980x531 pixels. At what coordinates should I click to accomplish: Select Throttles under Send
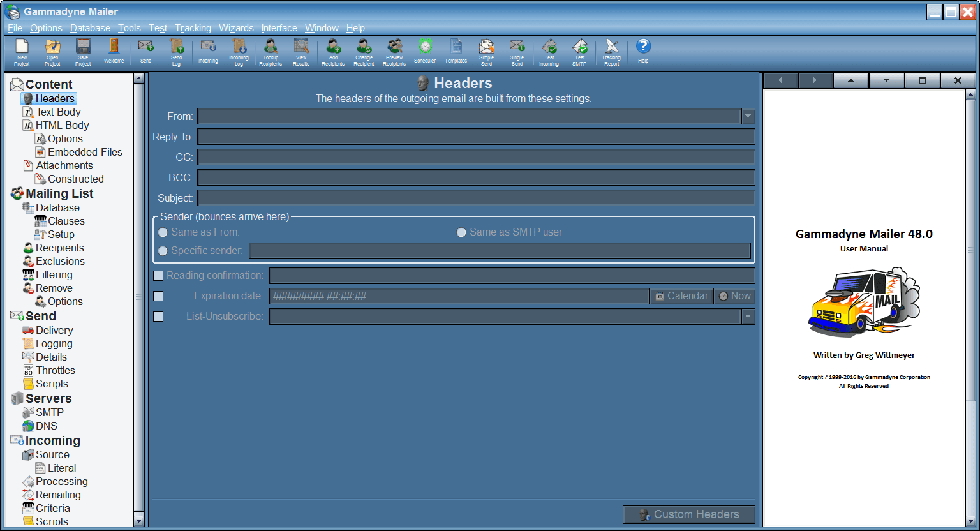point(56,370)
